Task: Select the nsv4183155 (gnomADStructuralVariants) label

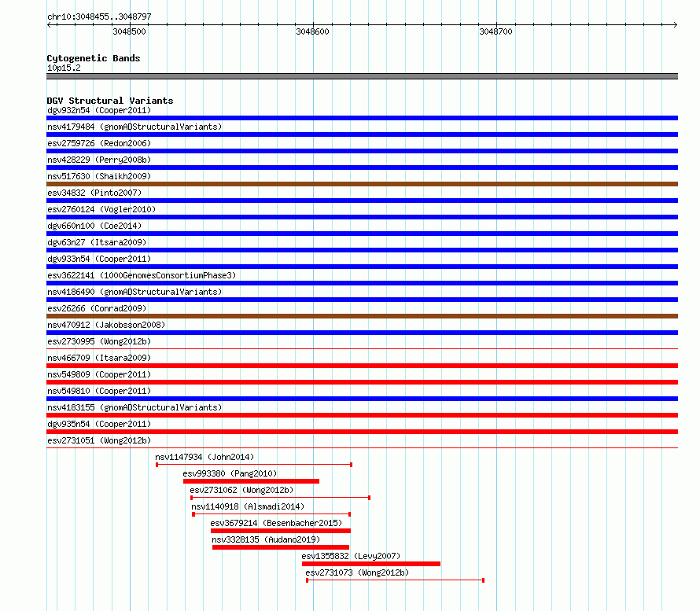Action: 134,407
